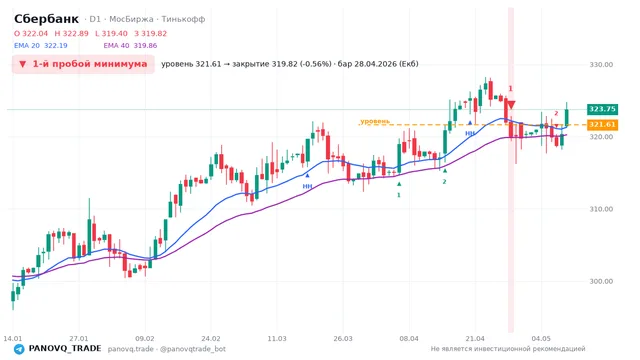Select the green up-triangle marker numbered 1
Viewport: 640px width, 360px height.
pos(399,184)
